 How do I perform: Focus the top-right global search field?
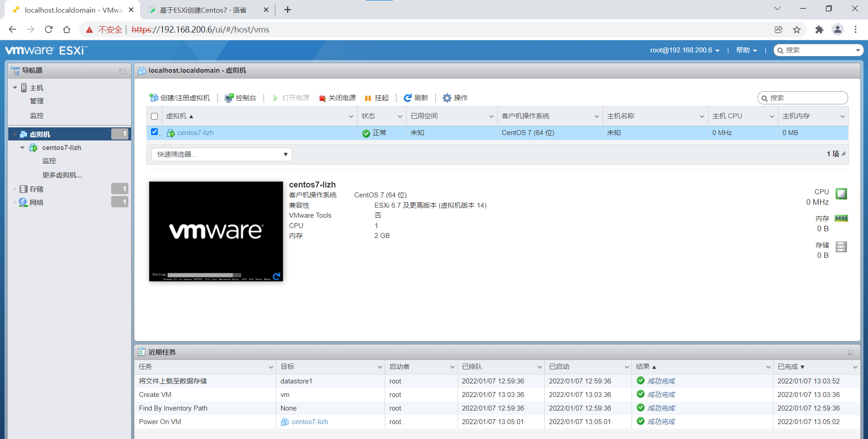818,50
